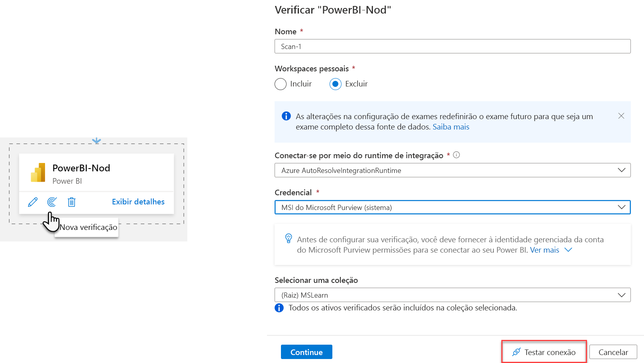Click the PowerBI-Nod source title
This screenshot has width=644, height=363.
pos(81,168)
